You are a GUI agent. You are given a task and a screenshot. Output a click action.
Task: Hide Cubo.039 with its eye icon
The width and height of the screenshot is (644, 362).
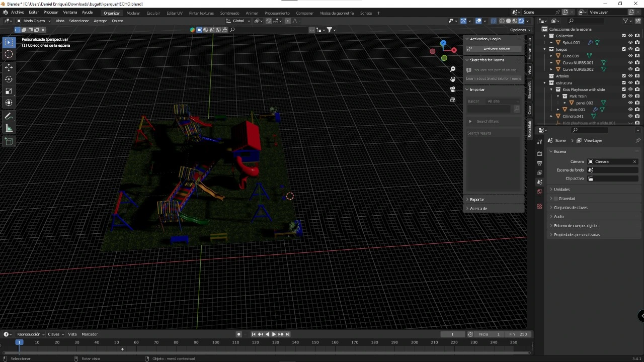[630, 56]
